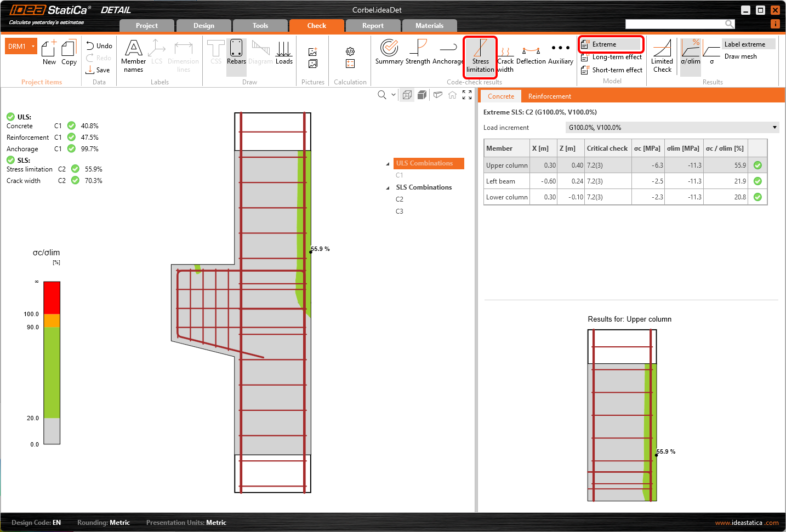Click the Limited Check icon
This screenshot has height=532, width=786.
(662, 56)
